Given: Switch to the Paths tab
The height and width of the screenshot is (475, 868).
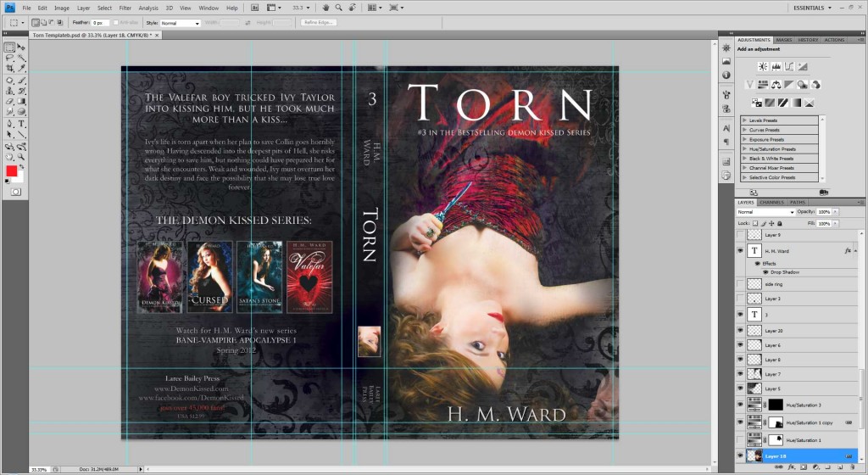Looking at the screenshot, I should pos(797,203).
